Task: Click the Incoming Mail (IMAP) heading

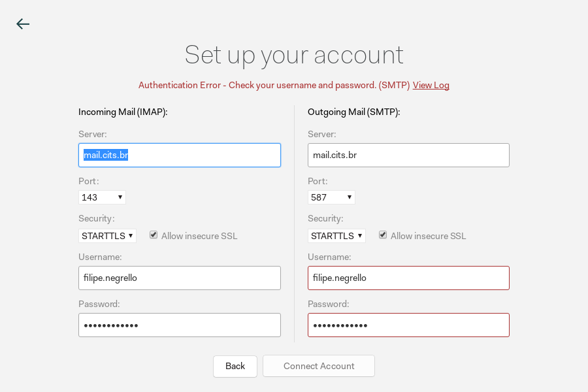Action: coord(123,112)
